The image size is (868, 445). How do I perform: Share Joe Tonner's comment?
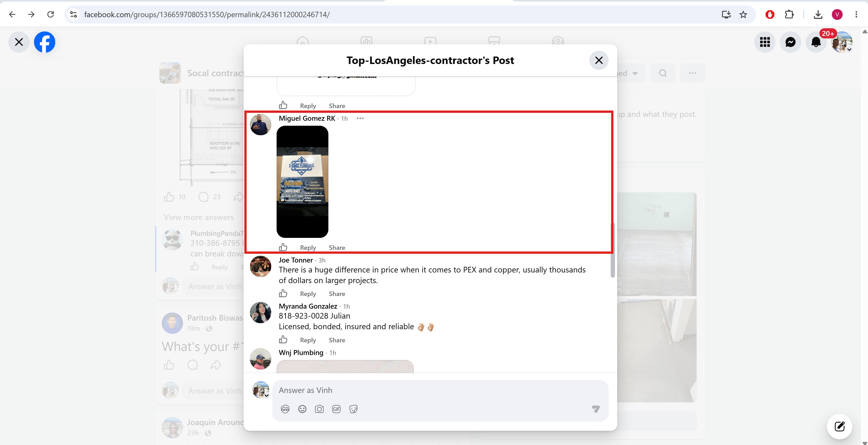click(x=337, y=294)
